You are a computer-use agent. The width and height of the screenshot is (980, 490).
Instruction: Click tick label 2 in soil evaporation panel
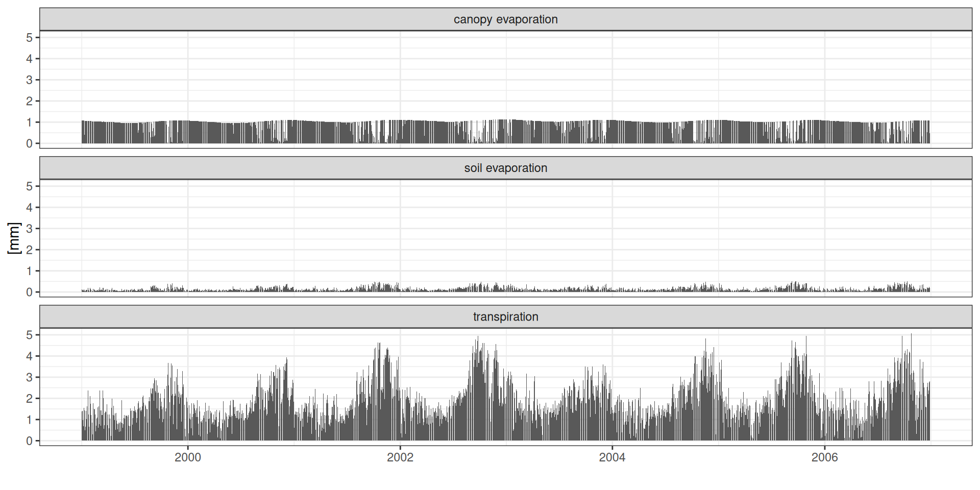[30, 250]
